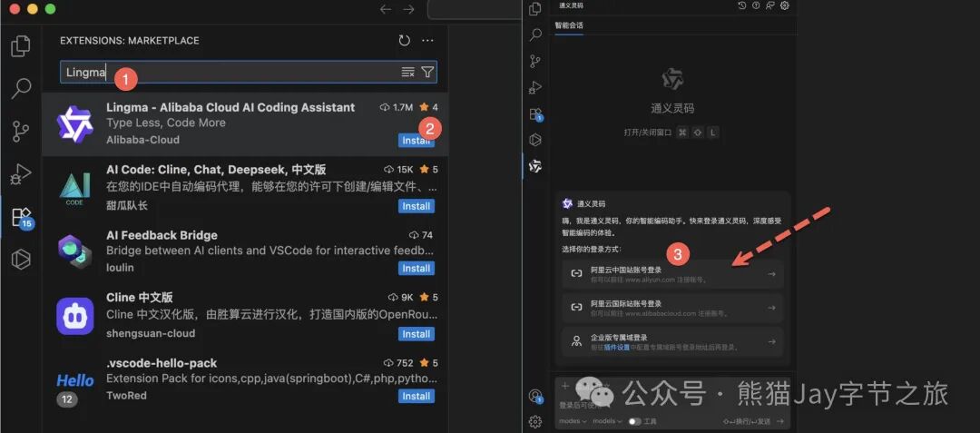
Task: Open the 插件设置 link
Action: tap(617, 348)
